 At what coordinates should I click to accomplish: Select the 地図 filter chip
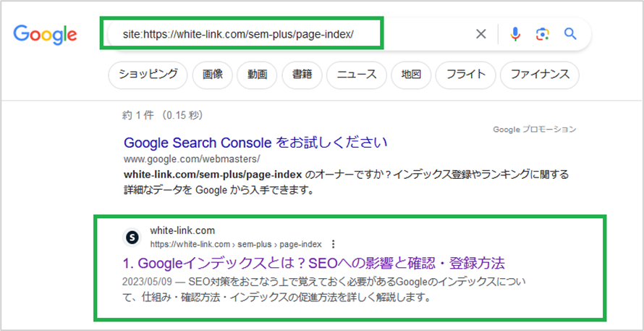[411, 75]
